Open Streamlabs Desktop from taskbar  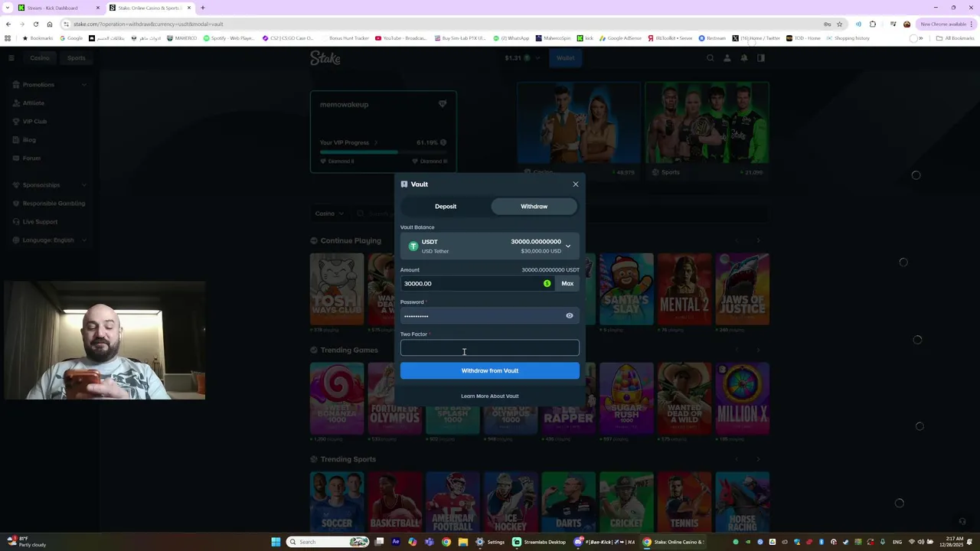(x=539, y=542)
